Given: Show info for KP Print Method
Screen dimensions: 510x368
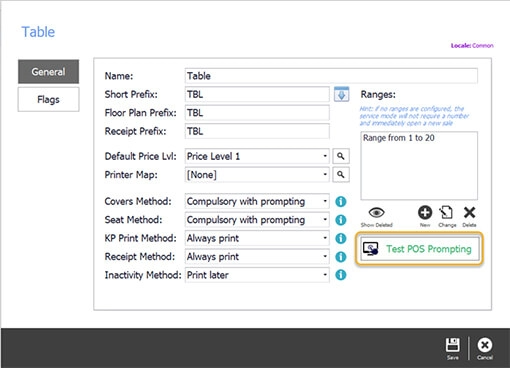Looking at the screenshot, I should click(340, 238).
